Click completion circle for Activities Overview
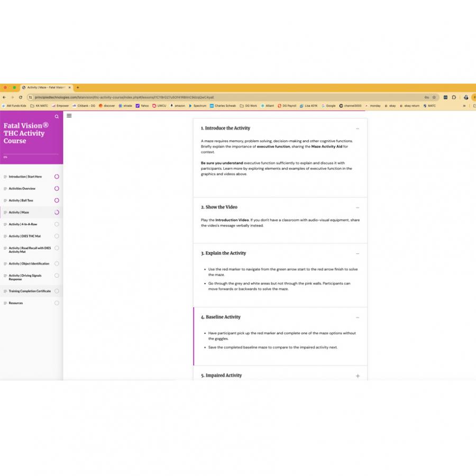The width and height of the screenshot is (476, 476). [x=57, y=188]
